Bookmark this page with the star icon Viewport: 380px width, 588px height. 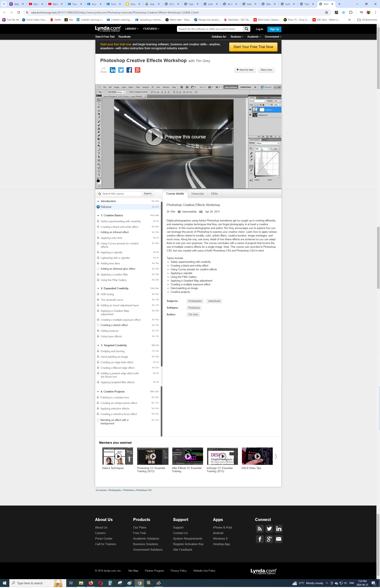click(x=326, y=12)
